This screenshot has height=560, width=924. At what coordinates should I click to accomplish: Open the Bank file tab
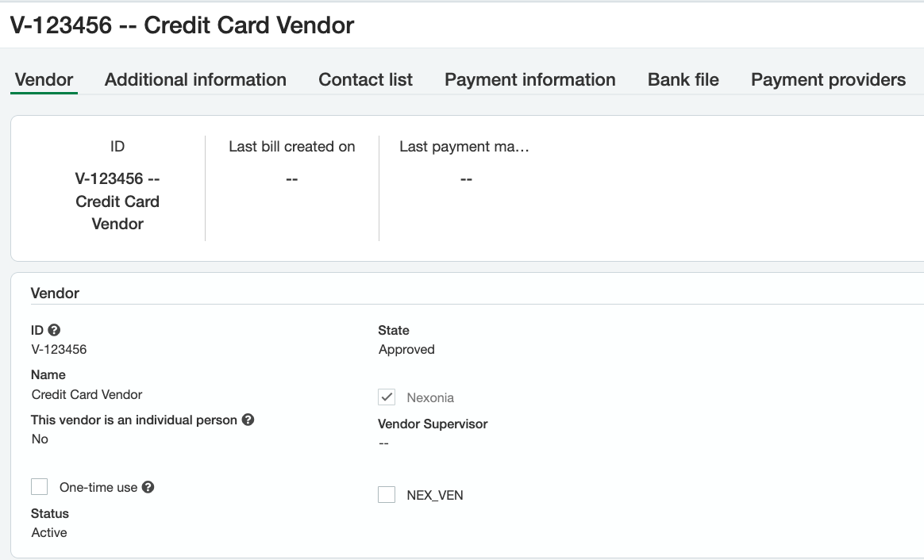683,80
